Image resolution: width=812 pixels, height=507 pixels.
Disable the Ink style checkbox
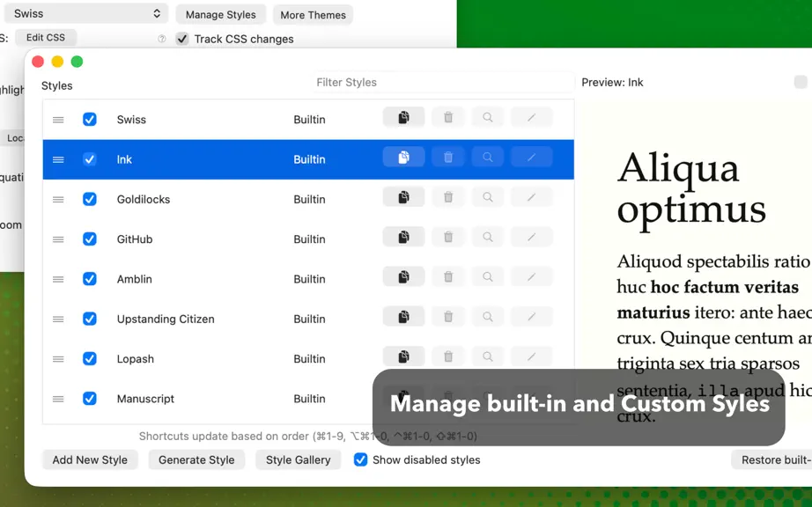click(x=90, y=159)
